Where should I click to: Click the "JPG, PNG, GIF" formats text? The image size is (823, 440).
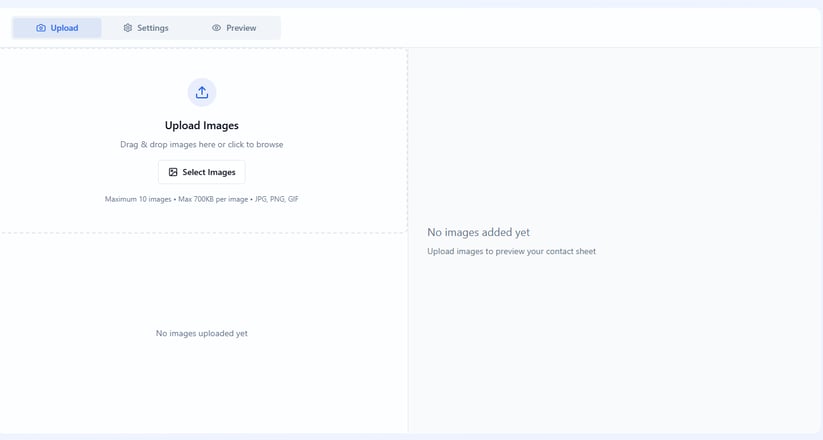[x=277, y=199]
